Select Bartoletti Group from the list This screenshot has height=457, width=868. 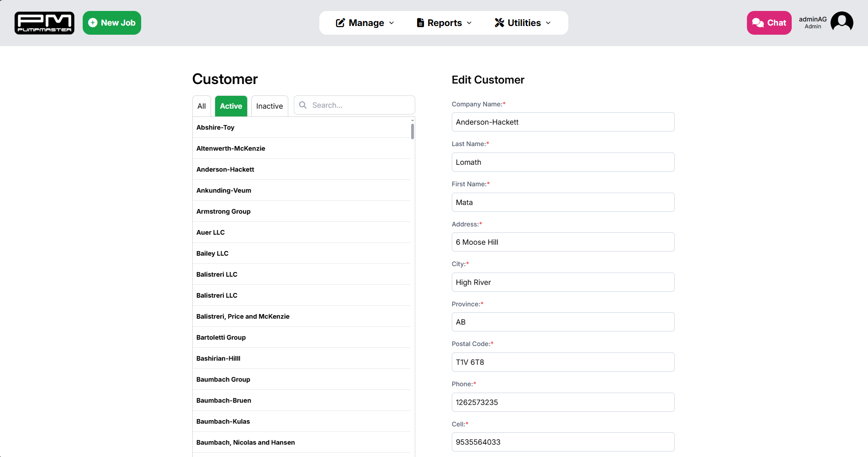pos(221,337)
